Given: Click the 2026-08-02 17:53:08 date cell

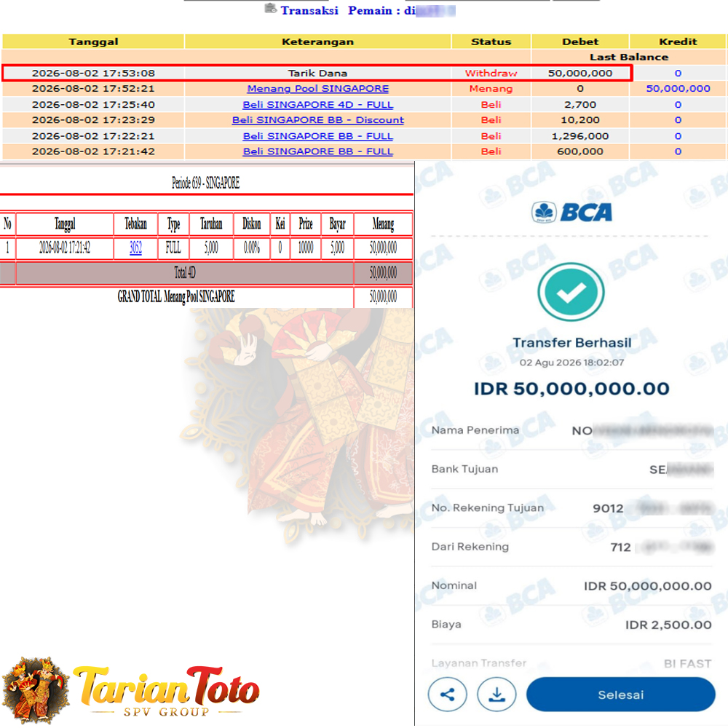Looking at the screenshot, I should pos(93,73).
